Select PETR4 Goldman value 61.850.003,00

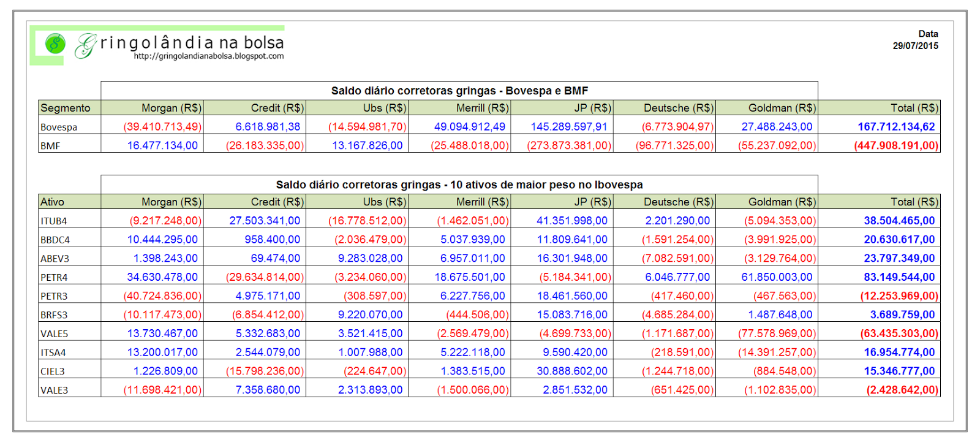[777, 277]
